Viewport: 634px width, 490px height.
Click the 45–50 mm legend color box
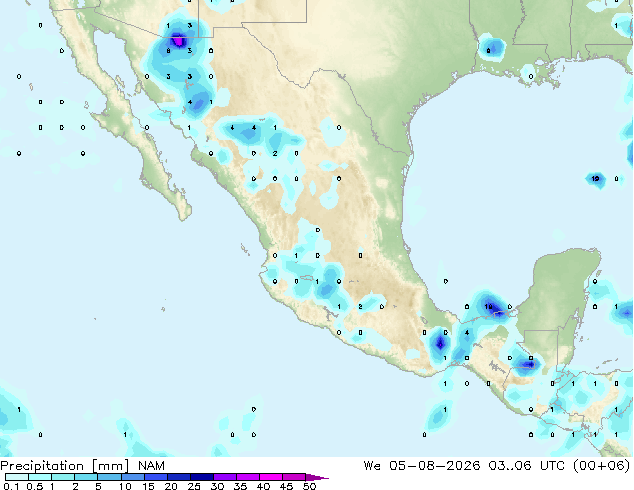pyautogui.click(x=294, y=477)
